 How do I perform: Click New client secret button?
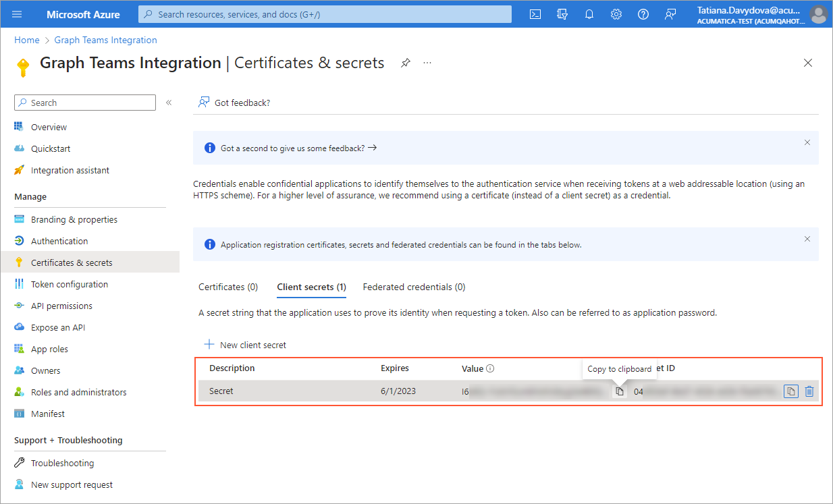click(x=246, y=345)
